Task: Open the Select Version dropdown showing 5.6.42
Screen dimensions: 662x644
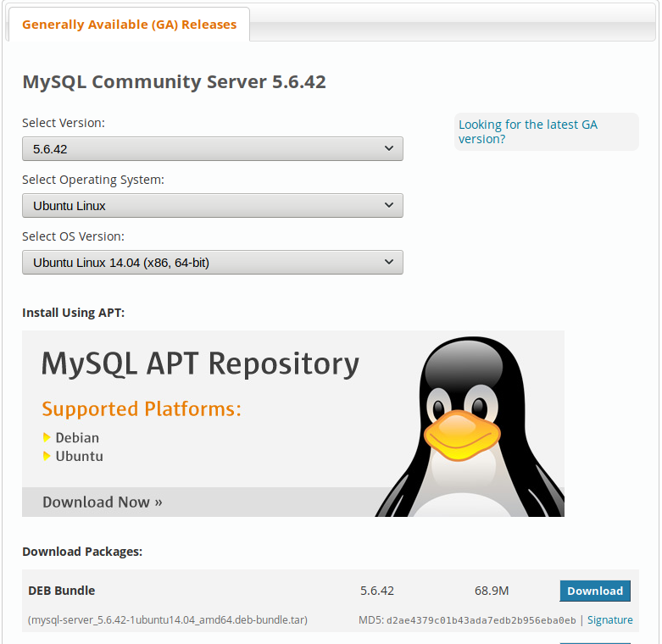Action: pos(212,148)
